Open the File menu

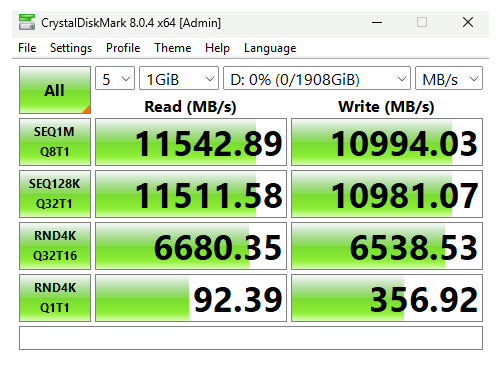pos(27,48)
